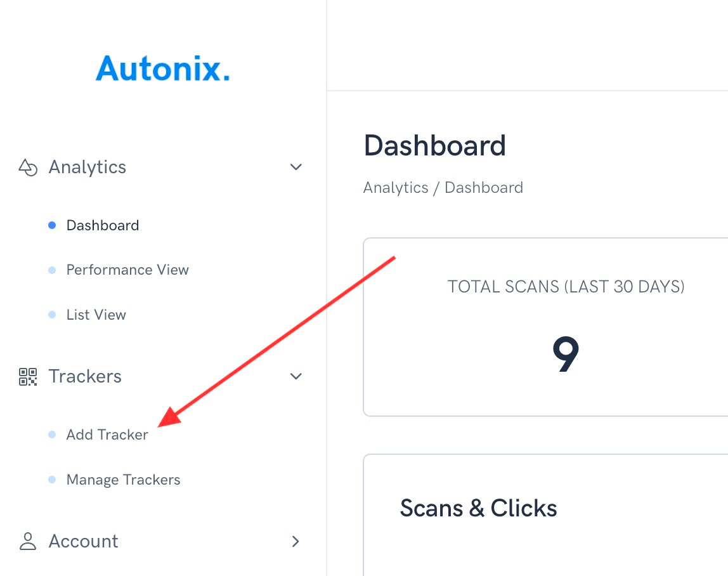728x576 pixels.
Task: Click the Add Tracker bullet dot
Action: (52, 435)
